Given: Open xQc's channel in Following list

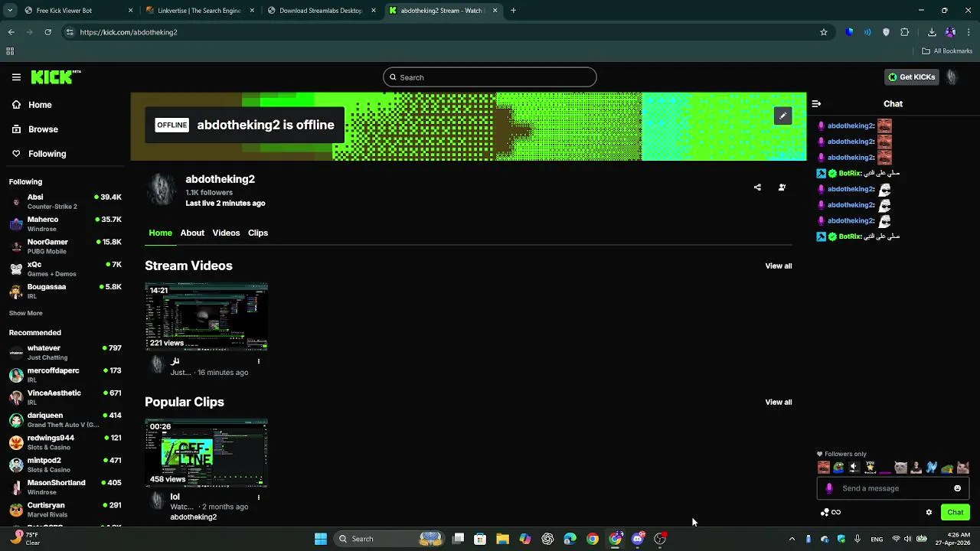Looking at the screenshot, I should pos(64,269).
